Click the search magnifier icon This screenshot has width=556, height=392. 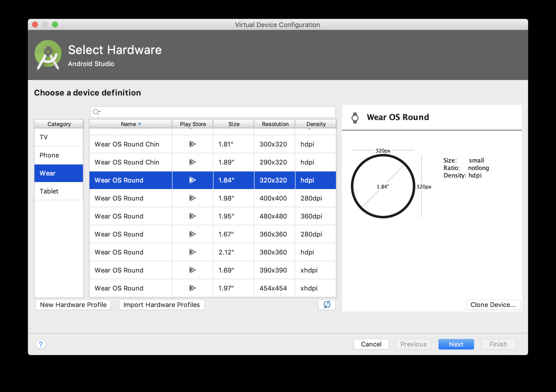(96, 112)
